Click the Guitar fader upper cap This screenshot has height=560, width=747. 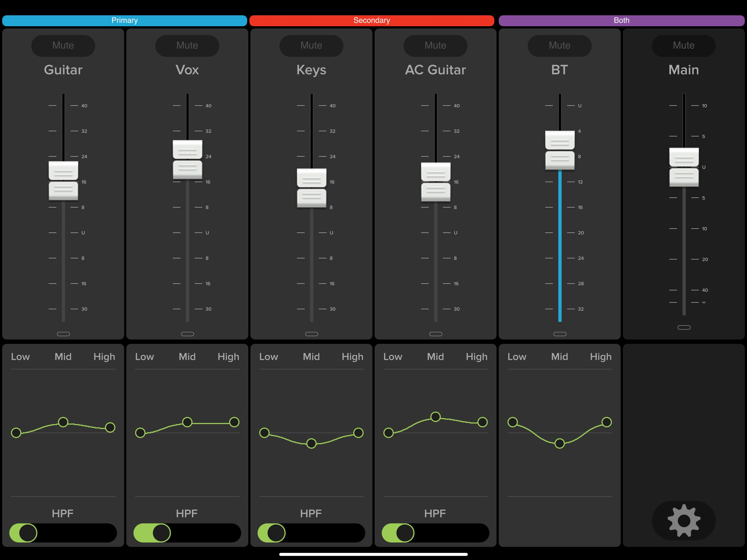point(63,171)
